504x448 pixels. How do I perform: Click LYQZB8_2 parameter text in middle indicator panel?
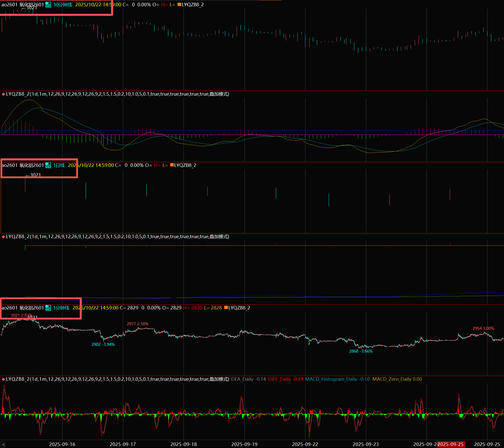tap(117, 237)
